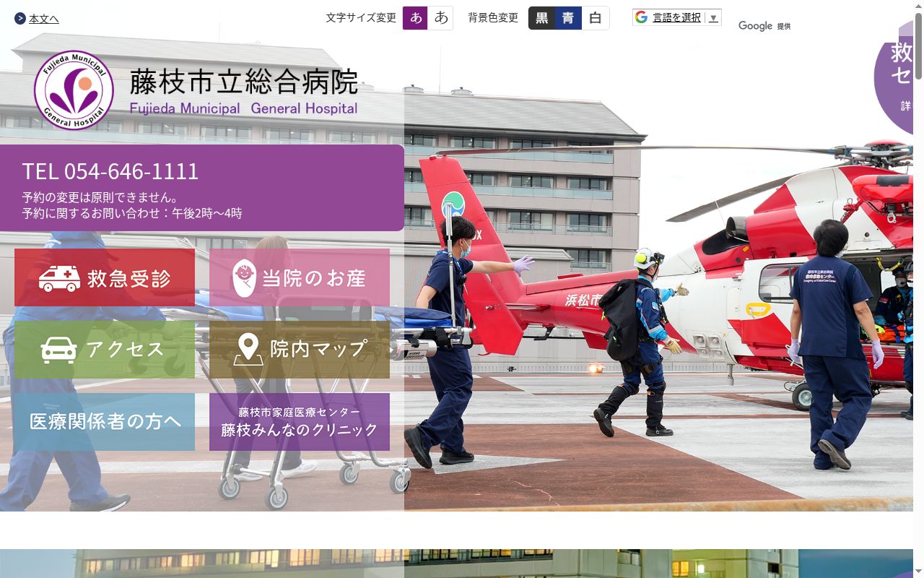This screenshot has width=924, height=578.
Task: Open 藤枝みんなのクリニック link
Action: [300, 422]
